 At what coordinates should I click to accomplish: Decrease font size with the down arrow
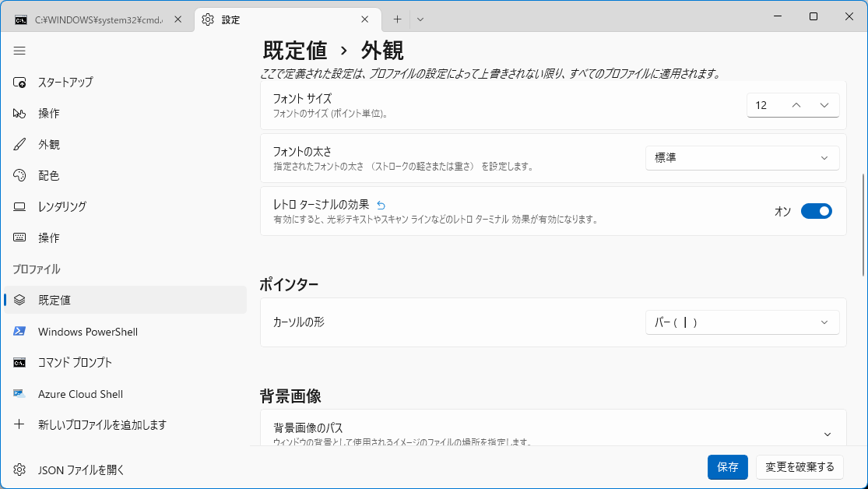(824, 105)
